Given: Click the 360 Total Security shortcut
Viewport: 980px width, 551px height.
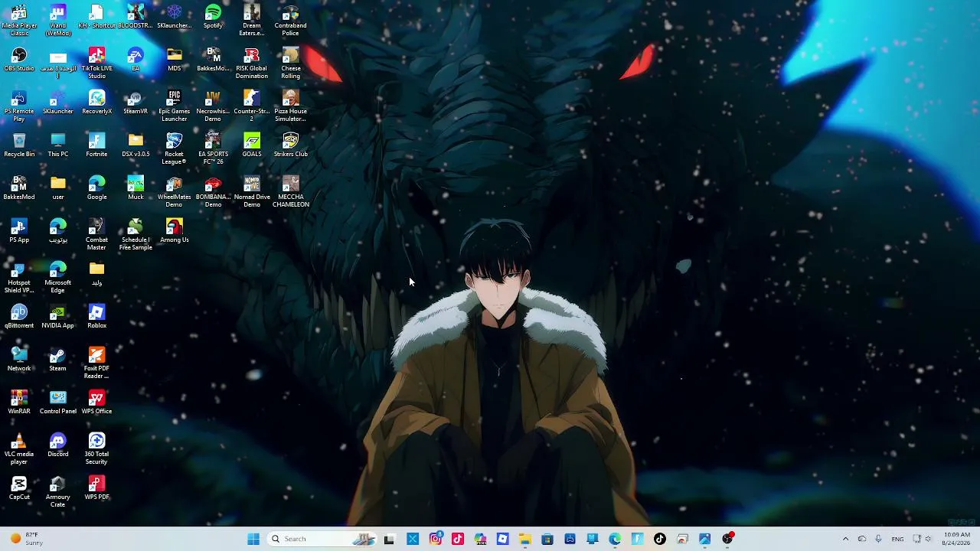Looking at the screenshot, I should [96, 449].
